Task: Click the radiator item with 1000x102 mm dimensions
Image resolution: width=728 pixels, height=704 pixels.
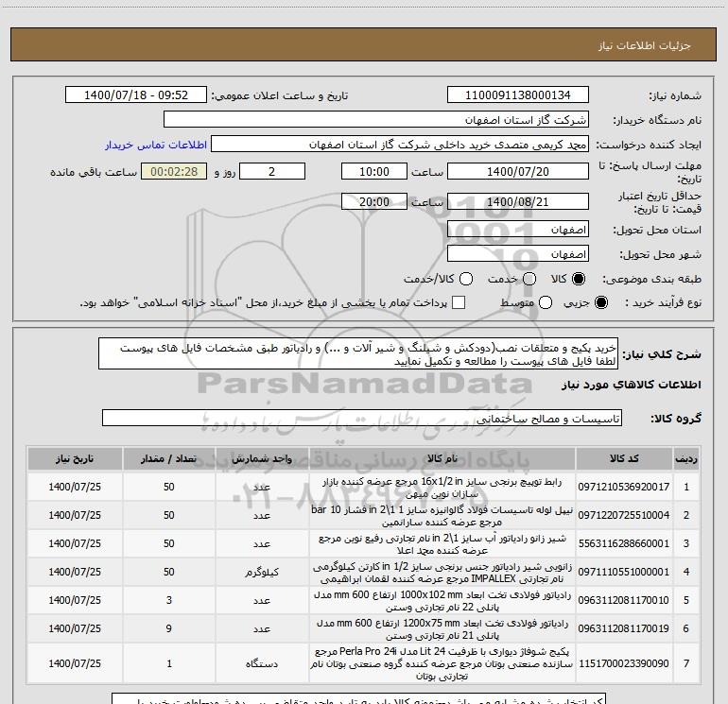Action: coord(442,600)
